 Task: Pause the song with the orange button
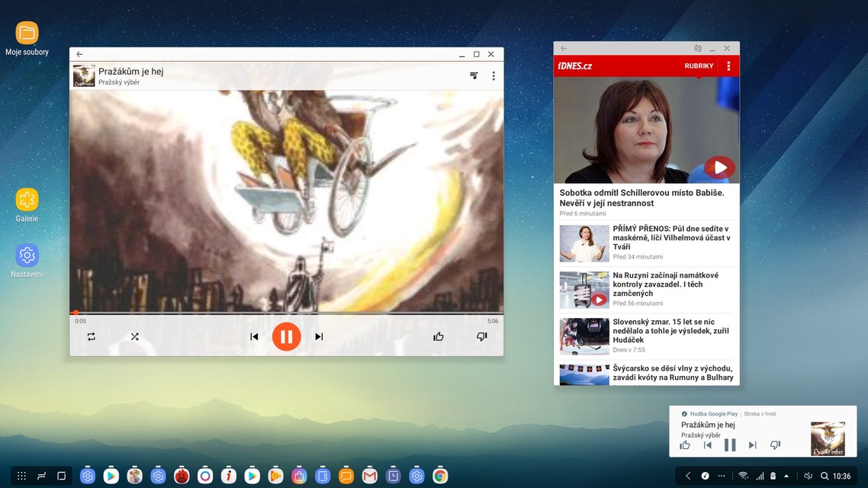tap(286, 336)
